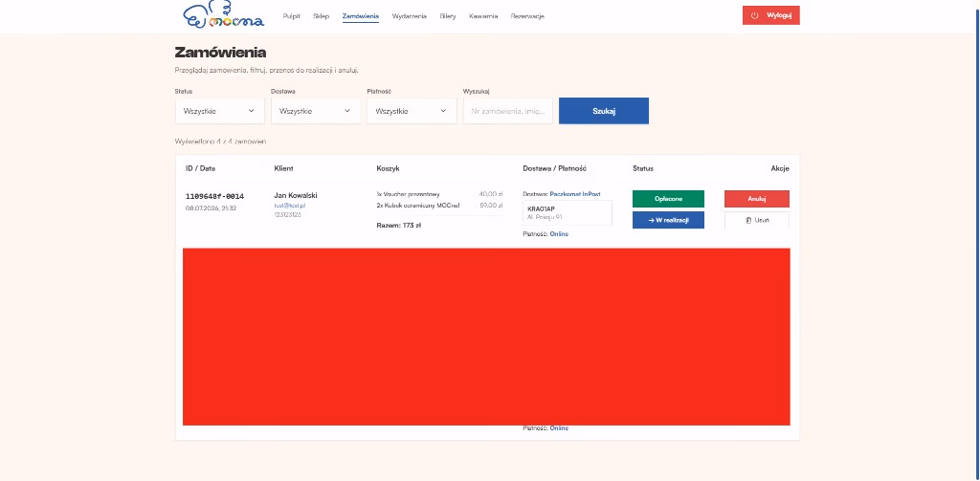
Task: Open the Rezerwacje page
Action: tap(527, 16)
